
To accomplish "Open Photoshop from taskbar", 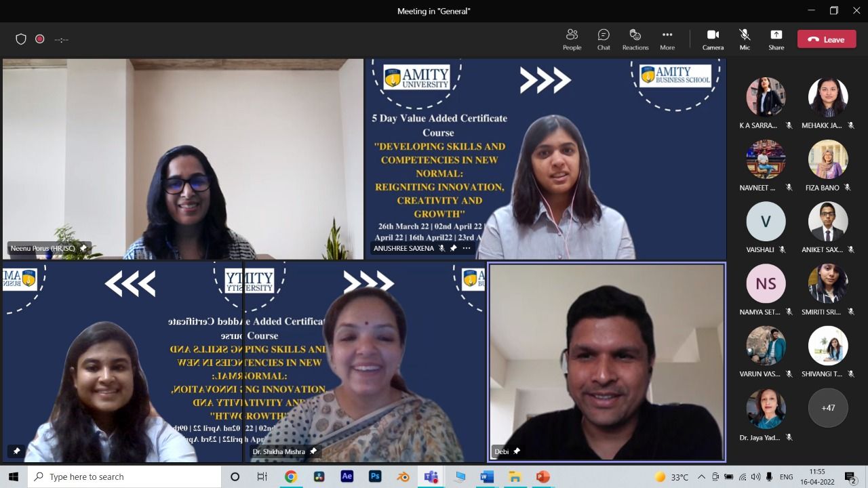I will (x=375, y=476).
